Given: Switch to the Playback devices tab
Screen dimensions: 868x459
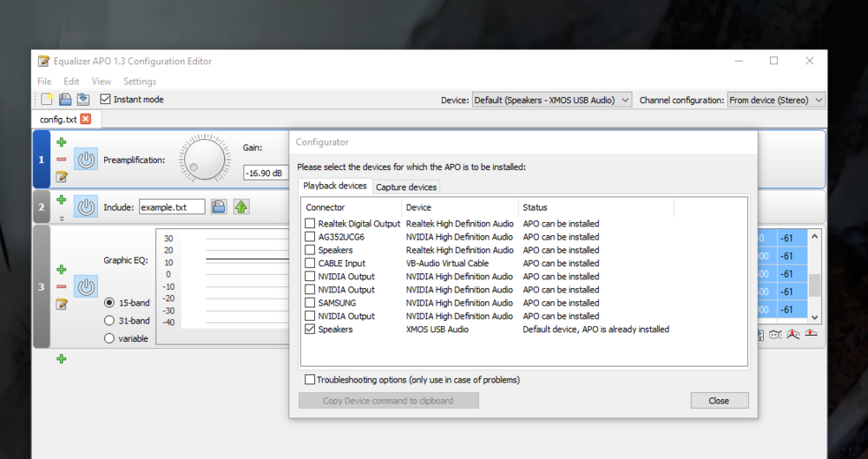Looking at the screenshot, I should pyautogui.click(x=335, y=186).
